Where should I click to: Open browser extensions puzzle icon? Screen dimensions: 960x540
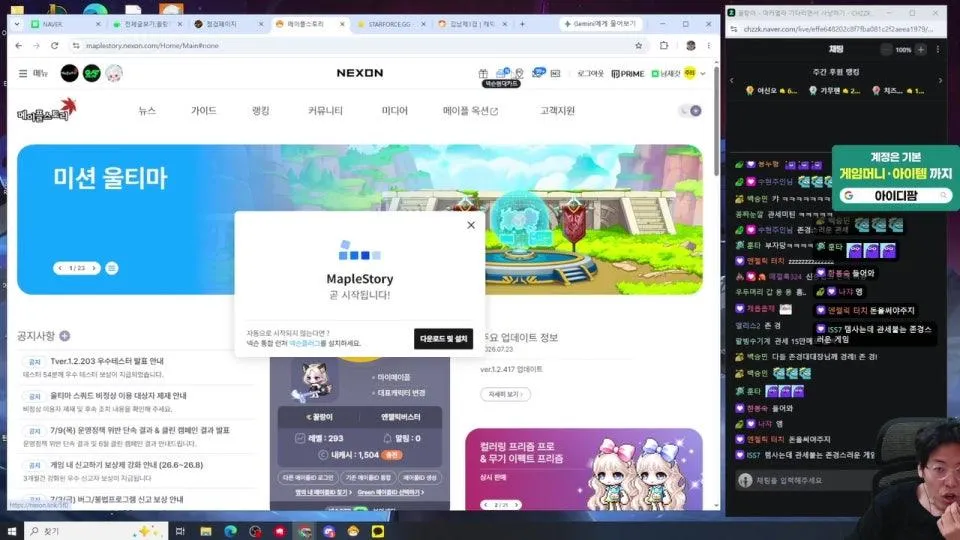click(x=664, y=45)
